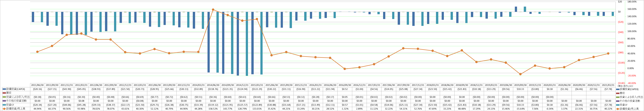Click the 60.37% cell under 2011/09/30
Screen dimensions: 644x111
[x=52, y=109]
